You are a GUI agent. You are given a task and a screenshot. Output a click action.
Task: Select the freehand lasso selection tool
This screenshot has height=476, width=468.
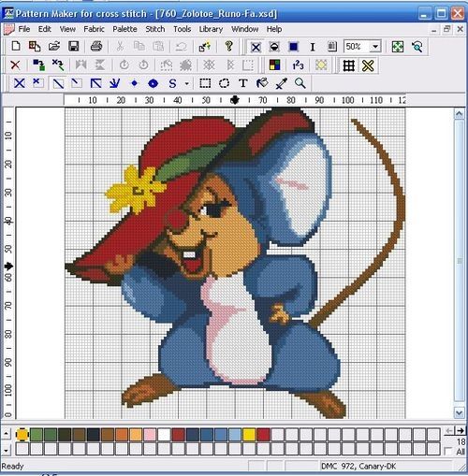(x=224, y=83)
